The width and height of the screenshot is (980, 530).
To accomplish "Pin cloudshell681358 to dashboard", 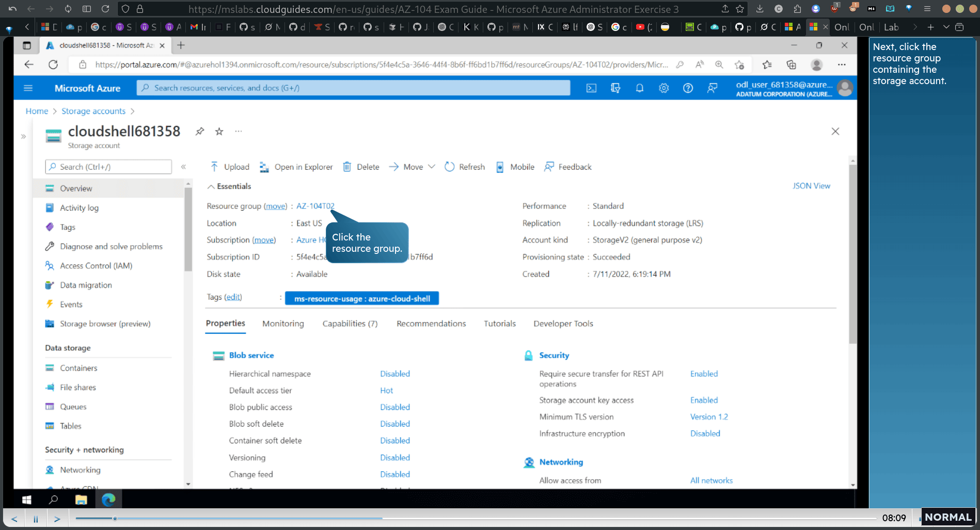I will [x=200, y=131].
